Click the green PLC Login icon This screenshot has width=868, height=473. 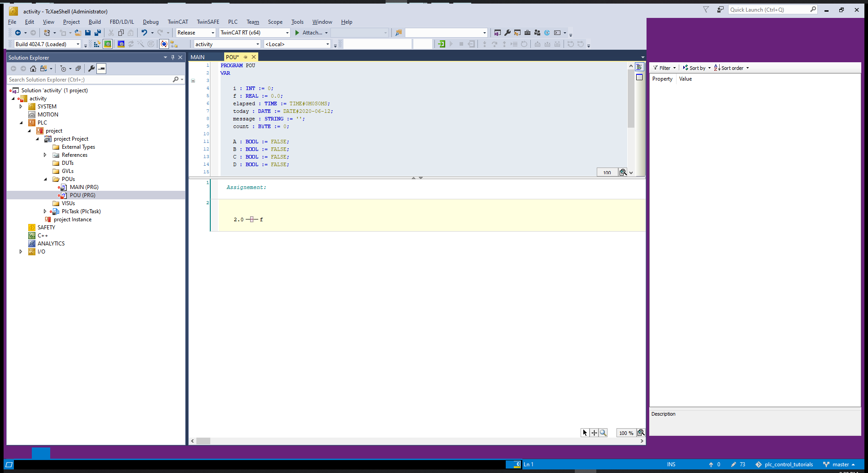click(442, 44)
